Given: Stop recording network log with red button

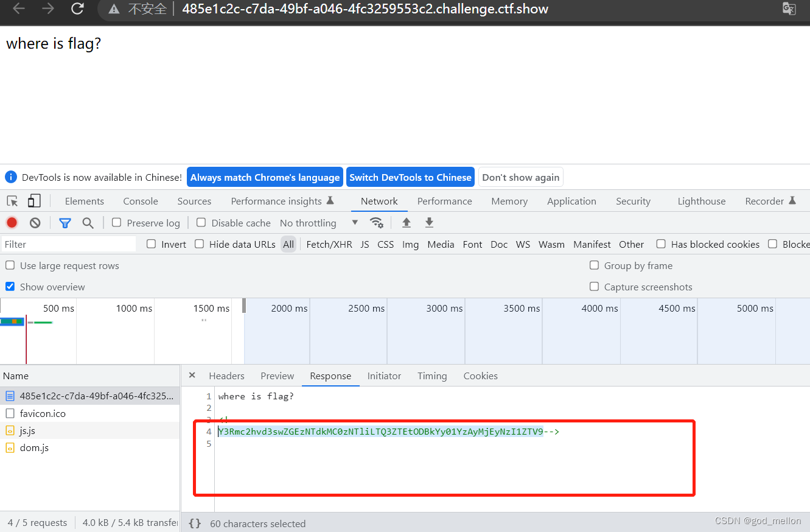Looking at the screenshot, I should [12, 223].
